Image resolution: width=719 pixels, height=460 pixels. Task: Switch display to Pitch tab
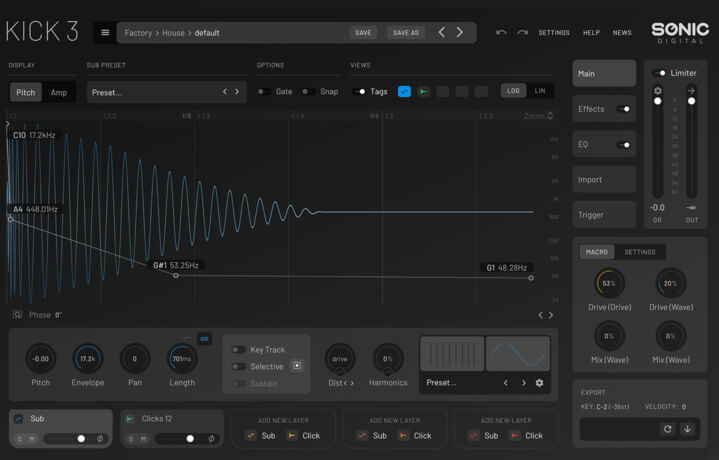click(26, 92)
